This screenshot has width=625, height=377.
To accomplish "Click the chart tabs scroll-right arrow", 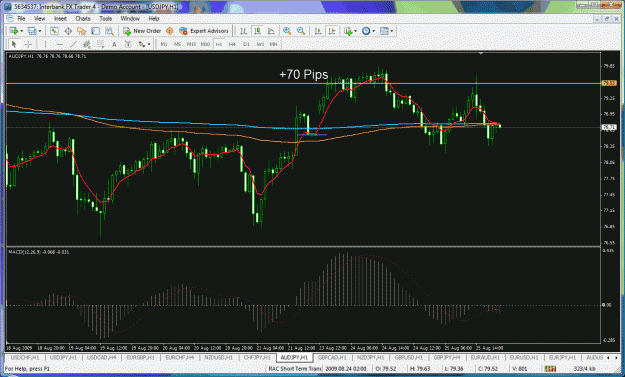I will click(x=615, y=357).
